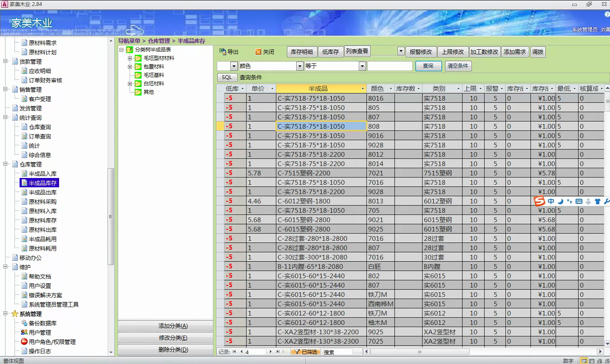Click the record number field
This screenshot has width=610, height=364.
tap(255, 352)
